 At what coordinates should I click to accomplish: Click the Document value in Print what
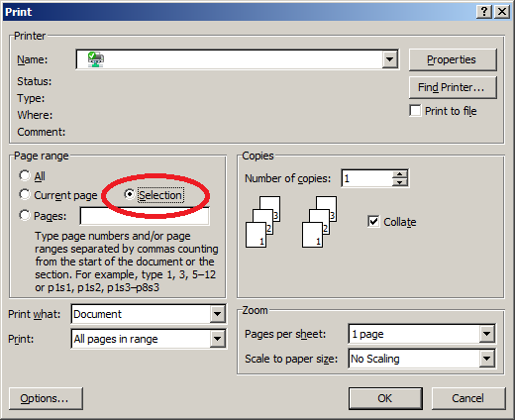tap(98, 314)
